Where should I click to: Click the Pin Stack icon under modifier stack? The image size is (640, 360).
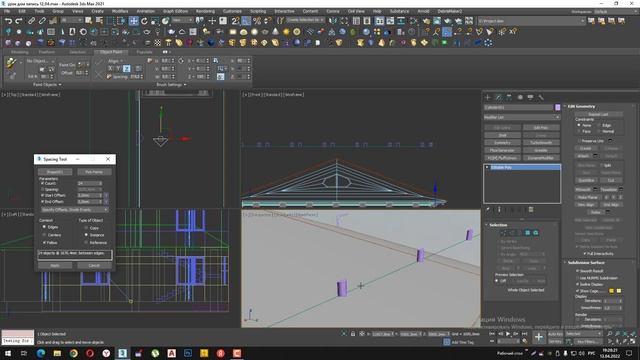point(488,209)
